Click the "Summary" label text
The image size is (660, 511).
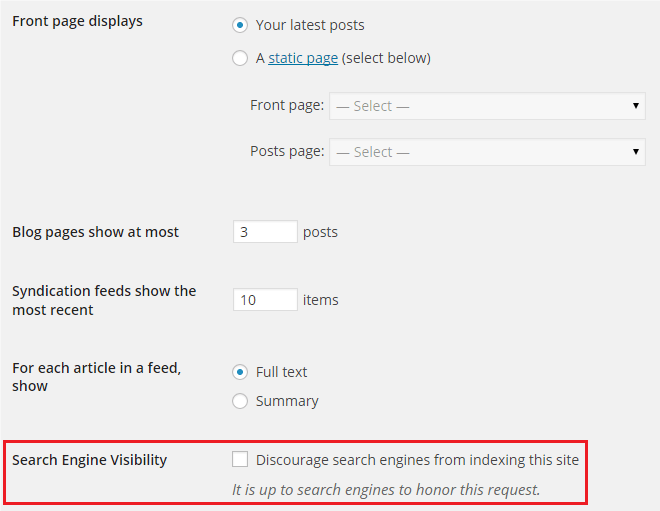point(287,401)
